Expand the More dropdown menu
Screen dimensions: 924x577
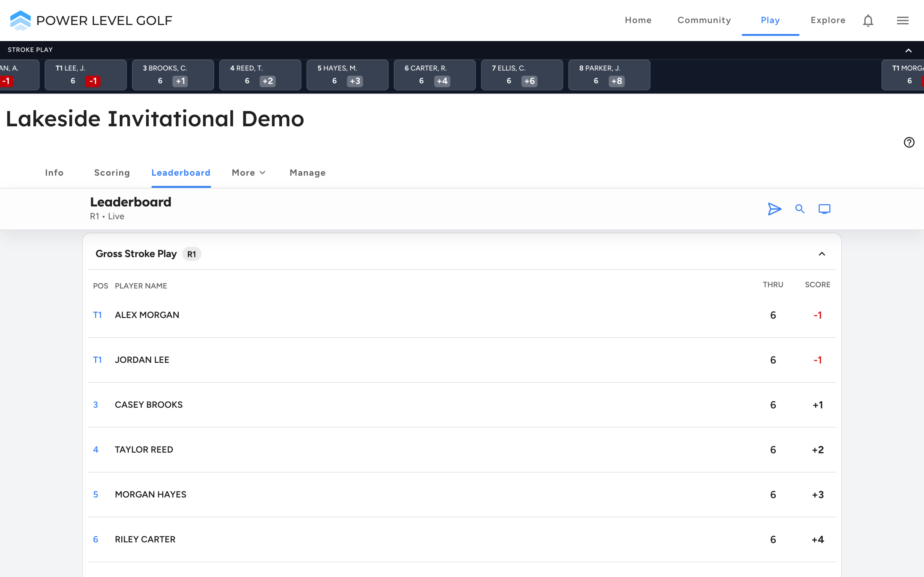click(x=249, y=173)
